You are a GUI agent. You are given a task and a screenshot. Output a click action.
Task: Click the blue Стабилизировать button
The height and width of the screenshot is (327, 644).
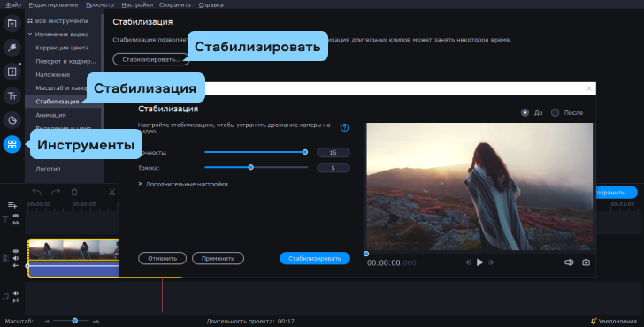315,258
